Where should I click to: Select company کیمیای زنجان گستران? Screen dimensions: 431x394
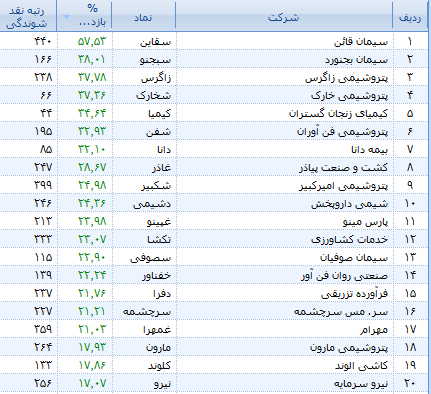coord(338,114)
